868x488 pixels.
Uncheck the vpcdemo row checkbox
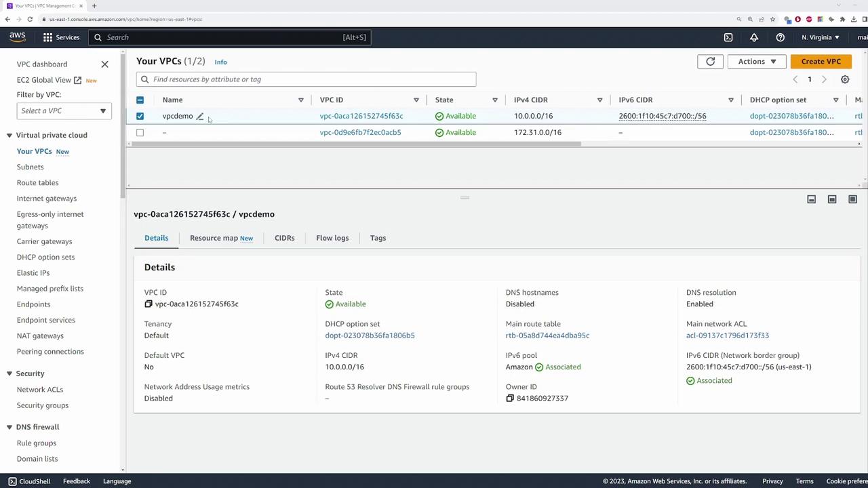(140, 116)
